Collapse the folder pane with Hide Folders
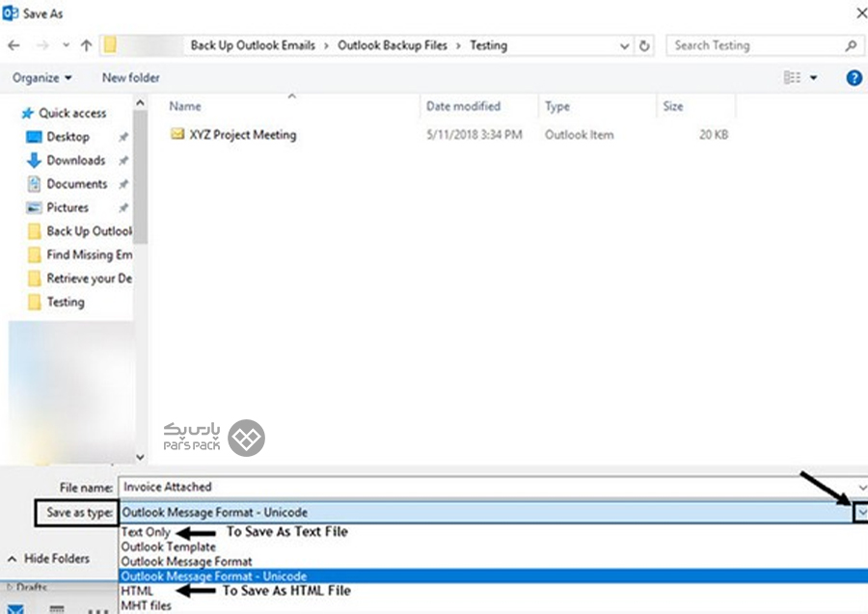Screen dimensions: 868x614 49,559
